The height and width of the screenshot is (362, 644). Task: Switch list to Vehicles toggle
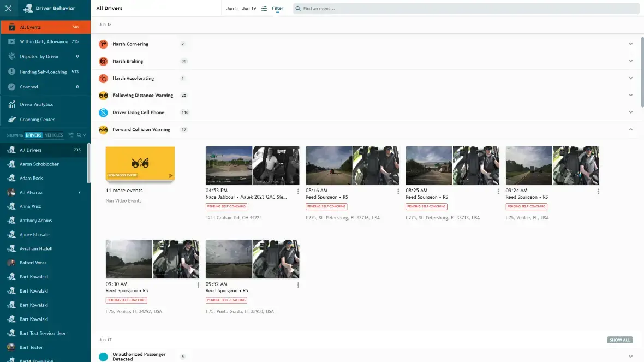click(54, 135)
